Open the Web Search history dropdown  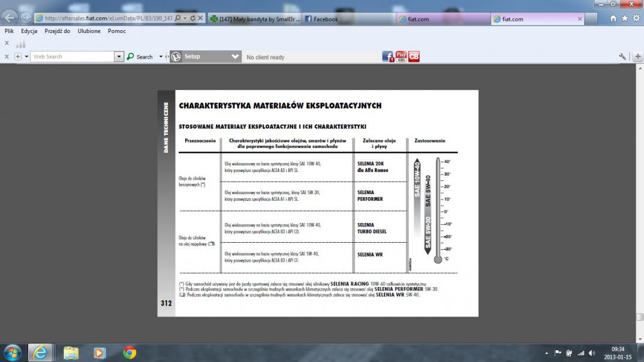click(x=119, y=57)
